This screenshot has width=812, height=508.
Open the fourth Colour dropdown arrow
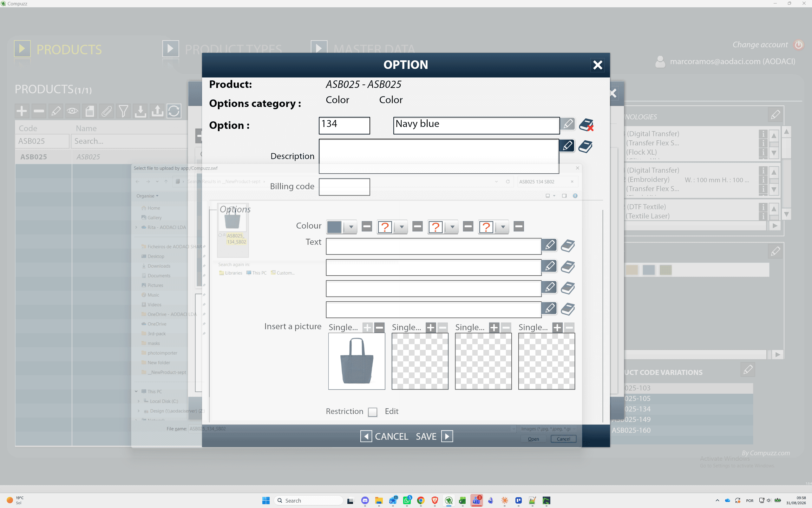[x=503, y=227]
